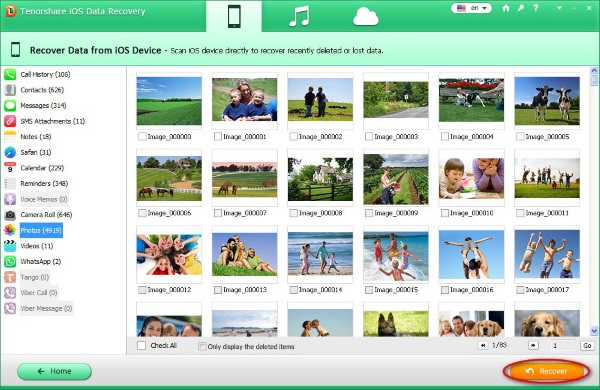
Task: Enable the Check All checkbox
Action: [x=142, y=346]
